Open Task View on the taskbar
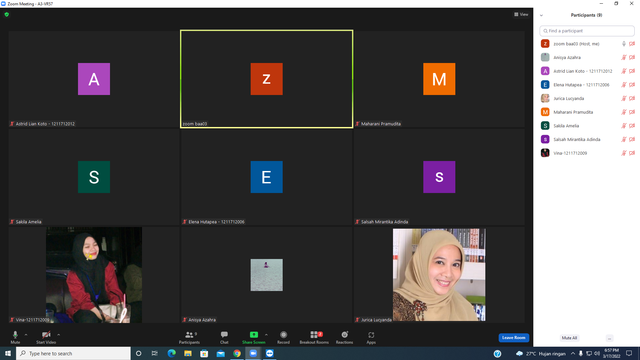Image resolution: width=640 pixels, height=360 pixels. click(x=155, y=353)
